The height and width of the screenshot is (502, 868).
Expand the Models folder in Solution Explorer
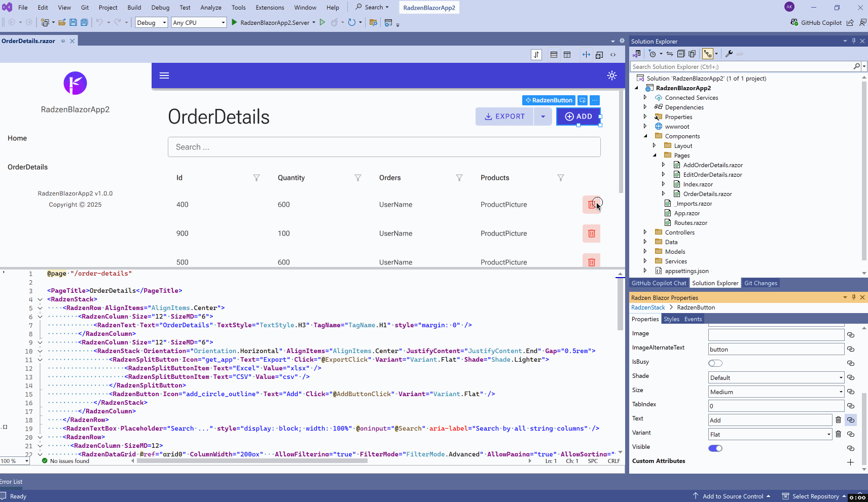tap(645, 251)
